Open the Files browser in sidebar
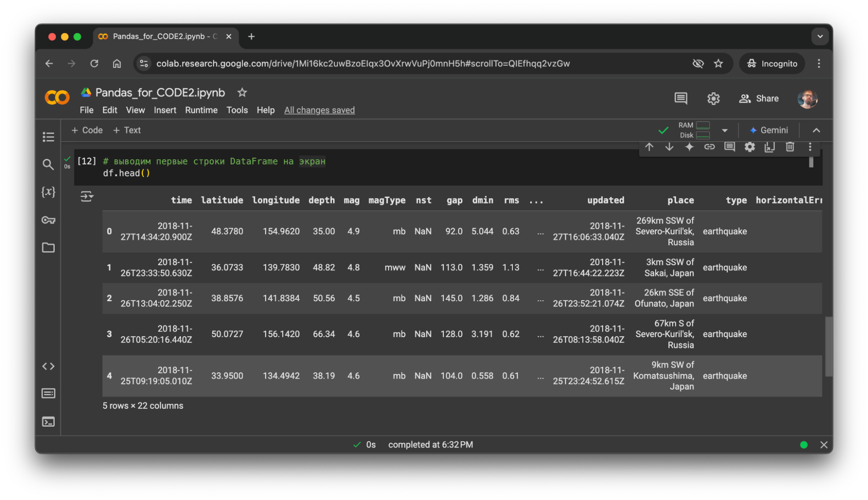The image size is (868, 500). point(48,248)
